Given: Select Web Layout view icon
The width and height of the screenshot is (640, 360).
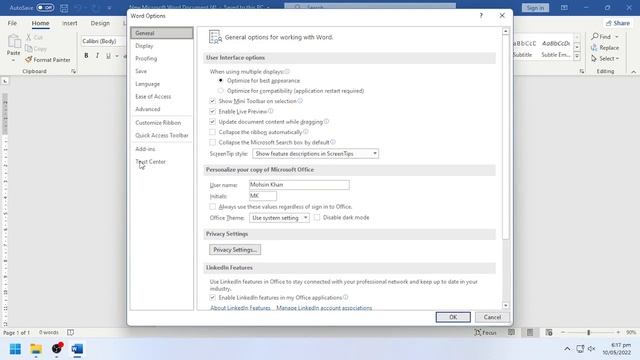Looking at the screenshot, I should click(x=549, y=332).
